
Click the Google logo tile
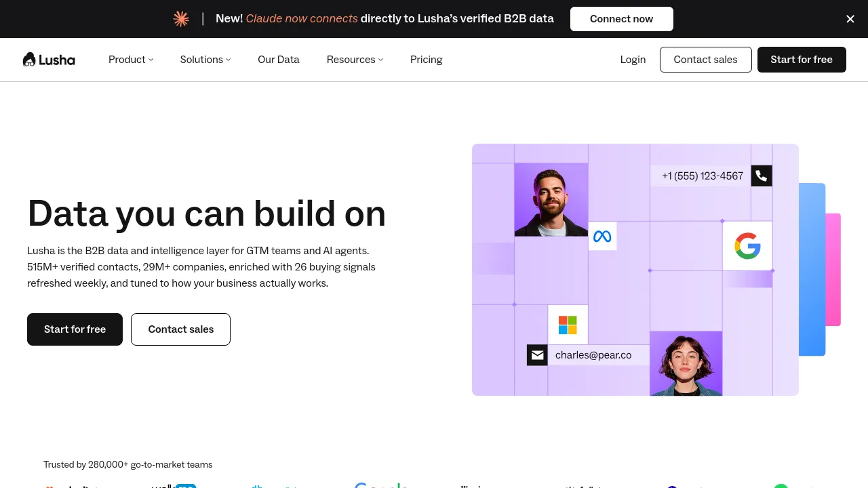point(747,246)
